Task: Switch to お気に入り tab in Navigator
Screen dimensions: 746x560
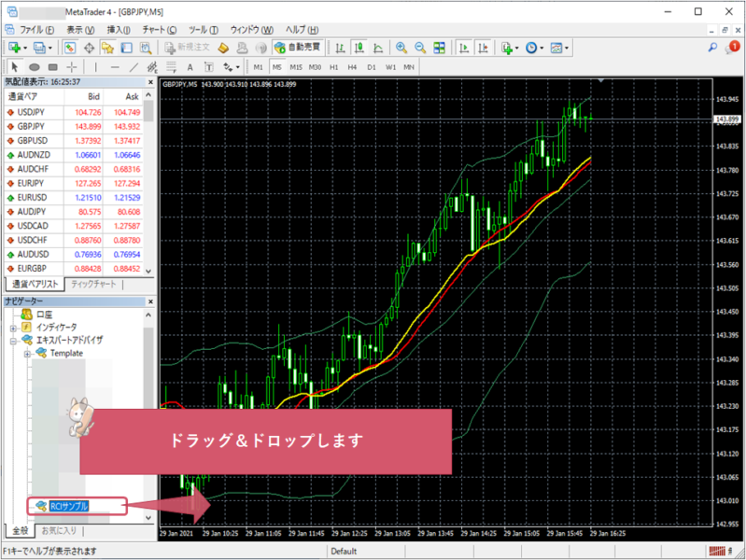Action: (x=59, y=530)
